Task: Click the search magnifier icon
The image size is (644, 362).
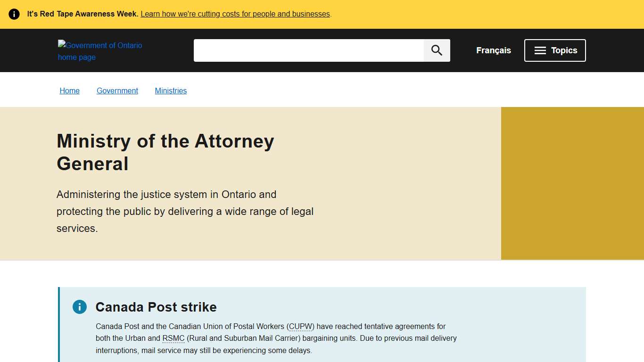Action: (436, 50)
